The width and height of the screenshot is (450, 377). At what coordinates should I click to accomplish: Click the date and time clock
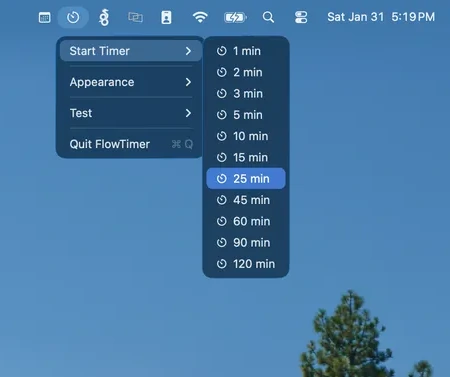381,17
